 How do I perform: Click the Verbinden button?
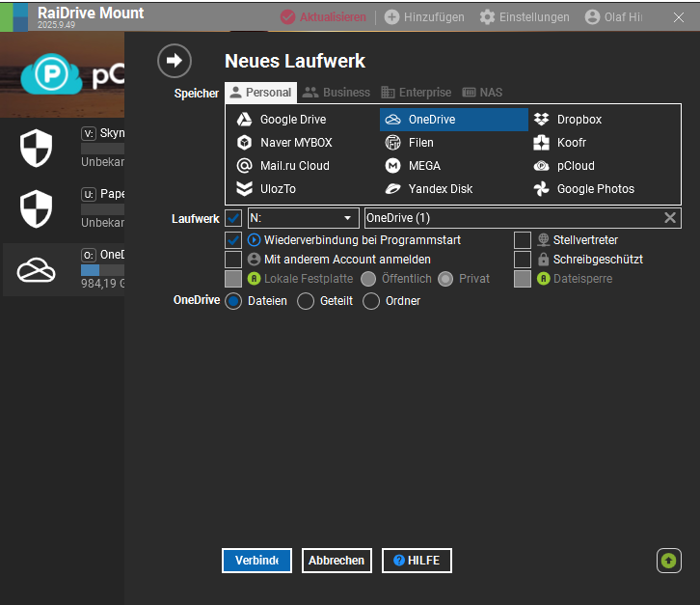pos(256,561)
